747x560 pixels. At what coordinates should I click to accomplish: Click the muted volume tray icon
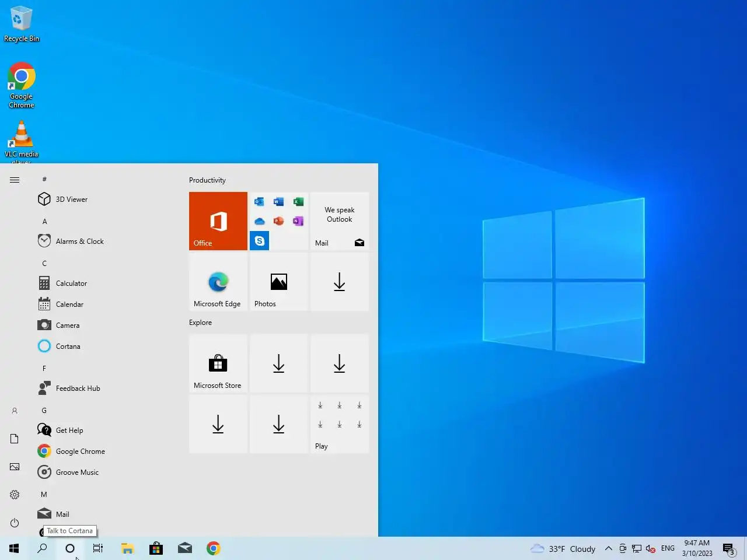point(651,548)
